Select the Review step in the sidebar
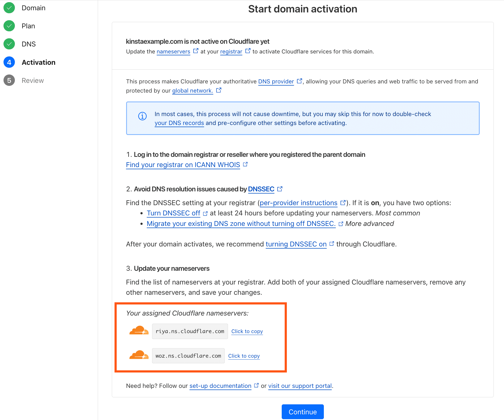Viewport: 504px width, 420px height. pos(32,80)
